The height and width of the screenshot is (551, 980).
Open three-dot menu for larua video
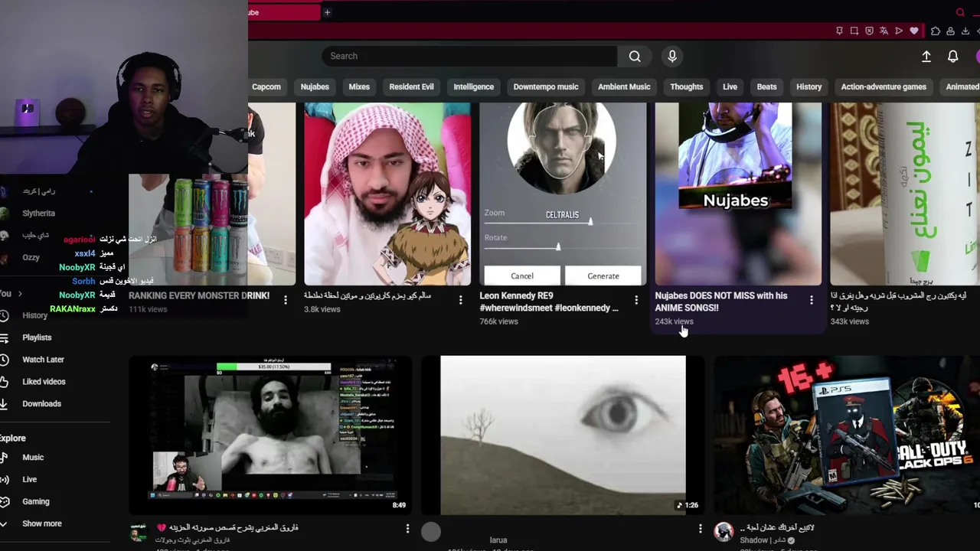(700, 529)
